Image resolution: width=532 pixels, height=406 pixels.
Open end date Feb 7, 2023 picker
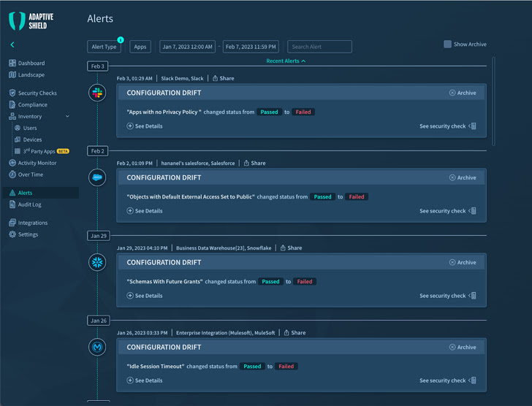point(251,47)
